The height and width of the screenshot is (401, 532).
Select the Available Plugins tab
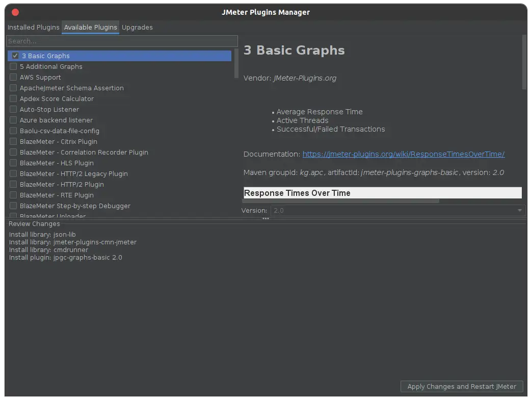click(90, 27)
